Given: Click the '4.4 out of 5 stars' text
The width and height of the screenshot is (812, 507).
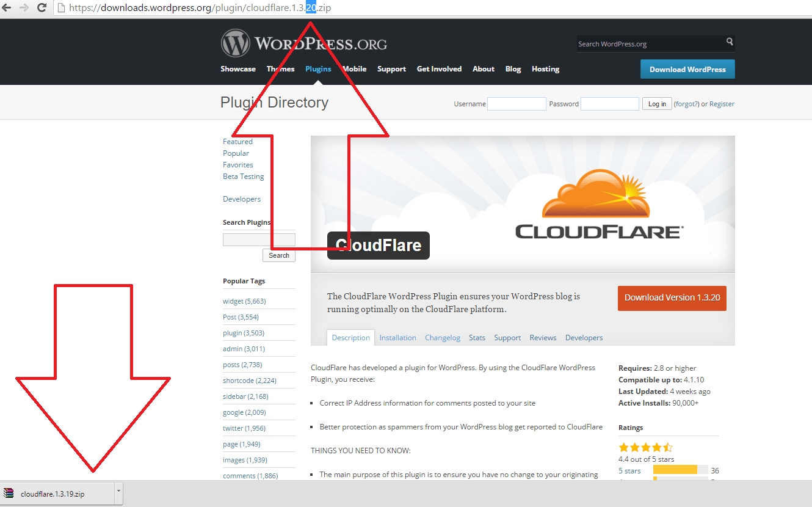Looking at the screenshot, I should click(x=646, y=459).
